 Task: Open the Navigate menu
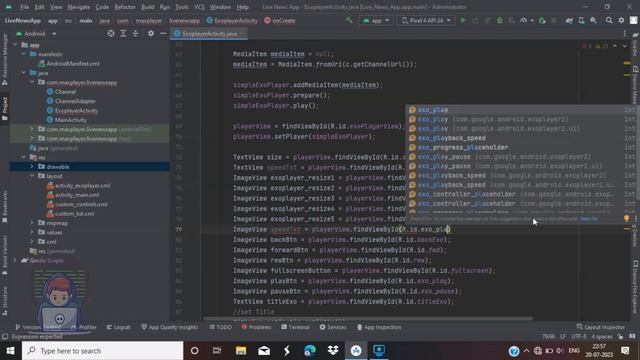78,7
